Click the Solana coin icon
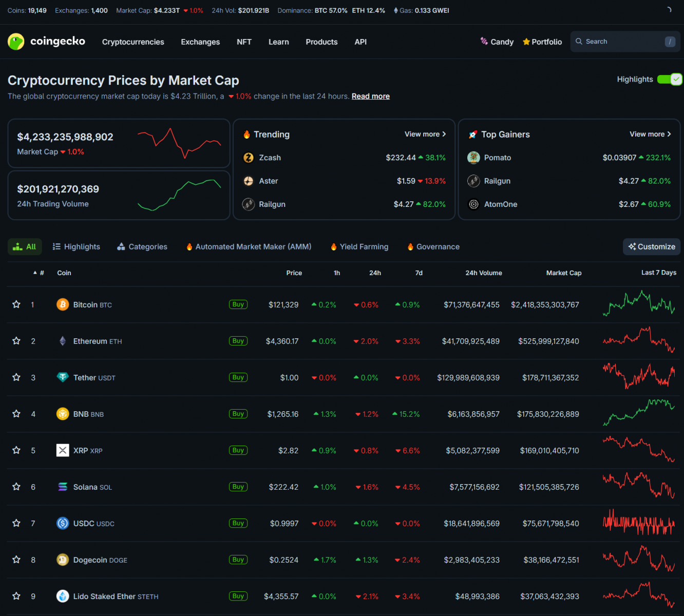Screen dimensions: 684x616 coord(63,487)
